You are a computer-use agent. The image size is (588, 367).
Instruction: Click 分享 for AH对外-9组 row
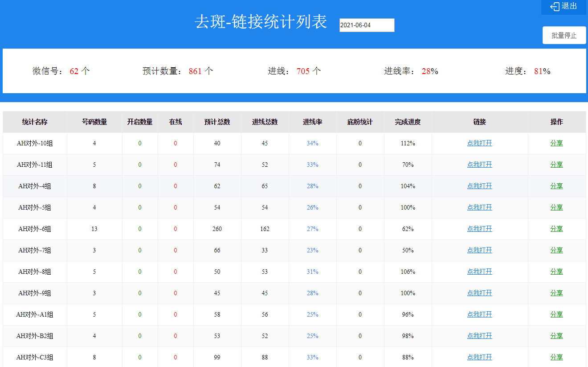pos(556,293)
